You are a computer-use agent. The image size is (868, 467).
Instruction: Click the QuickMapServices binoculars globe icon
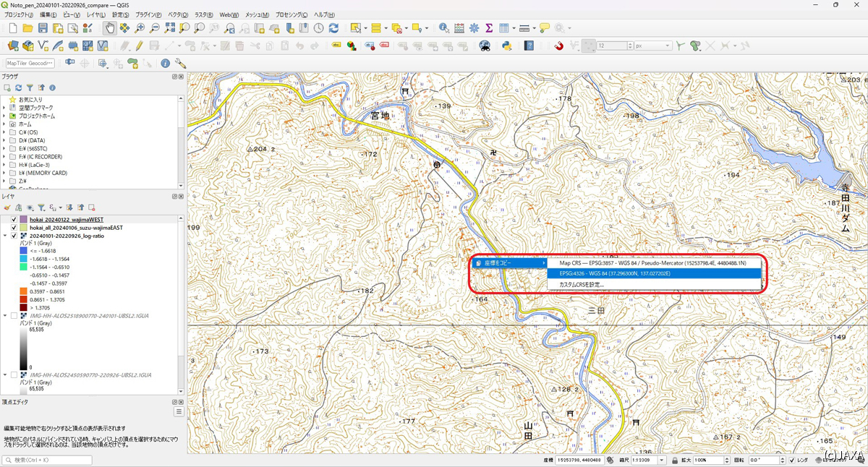485,46
